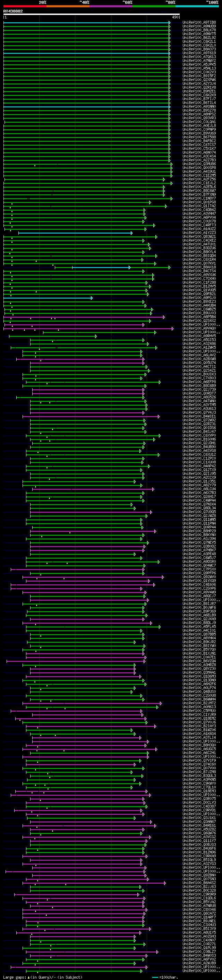
Task: Select hit UniRef100_A9NUD9
Action: [x=199, y=26]
